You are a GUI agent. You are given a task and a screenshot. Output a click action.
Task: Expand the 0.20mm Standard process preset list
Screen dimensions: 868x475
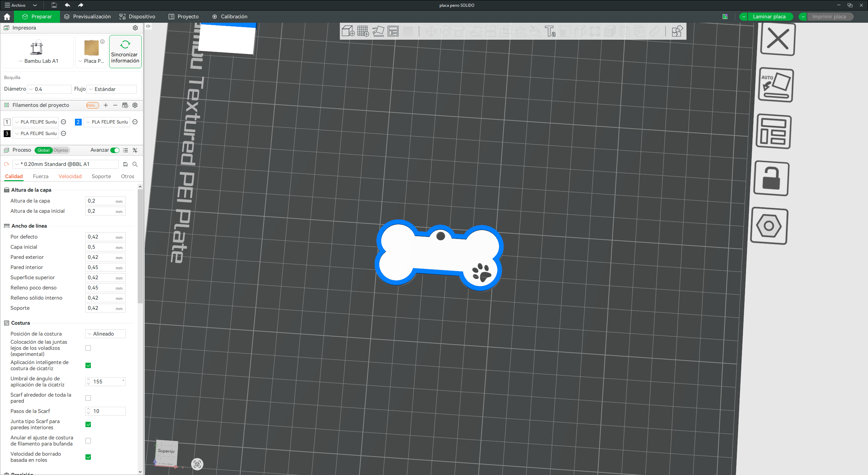[65, 164]
